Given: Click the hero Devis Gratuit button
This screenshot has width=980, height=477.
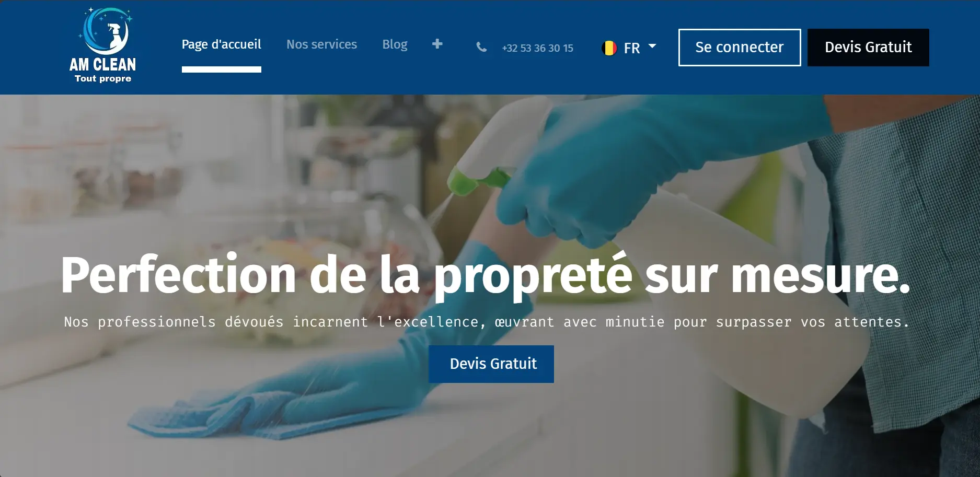Looking at the screenshot, I should 491,364.
